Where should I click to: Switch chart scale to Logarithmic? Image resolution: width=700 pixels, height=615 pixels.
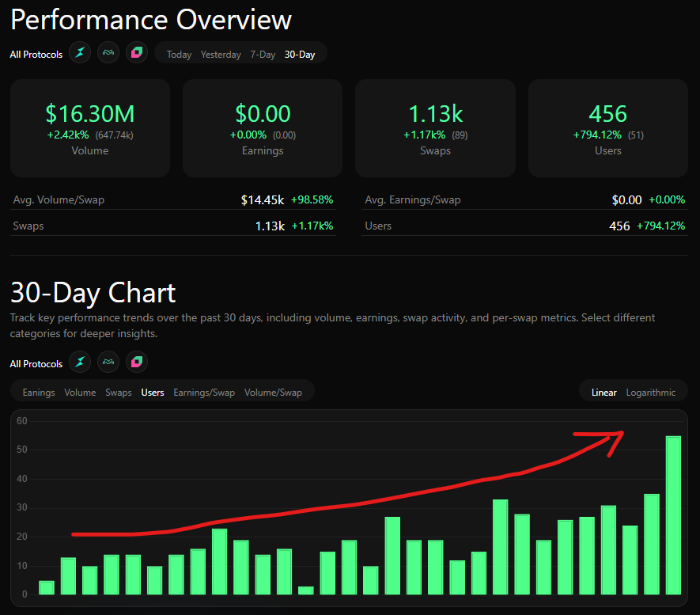[x=651, y=393]
